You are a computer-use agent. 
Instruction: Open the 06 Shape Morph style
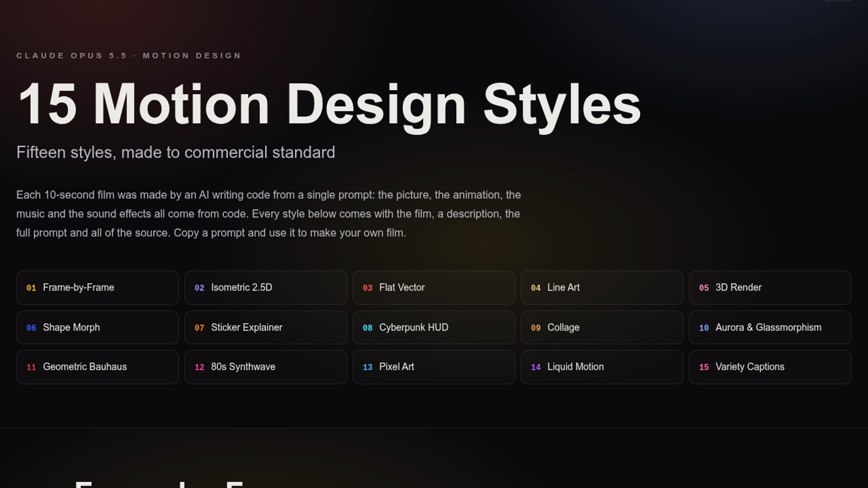(x=98, y=327)
